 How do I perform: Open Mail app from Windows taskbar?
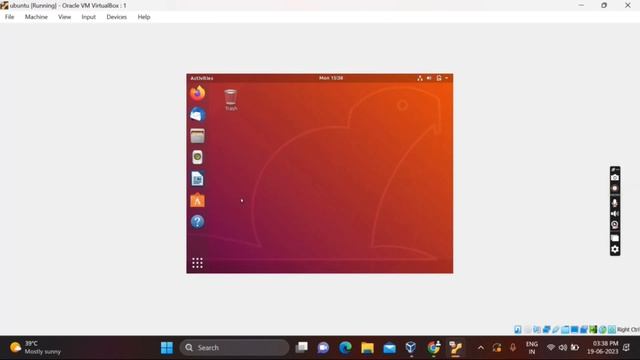[389, 348]
